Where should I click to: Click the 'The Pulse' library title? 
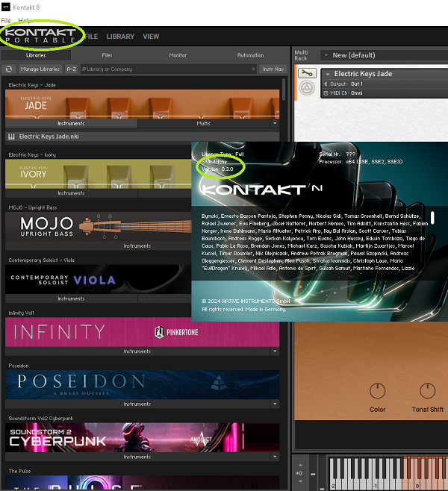point(19,471)
